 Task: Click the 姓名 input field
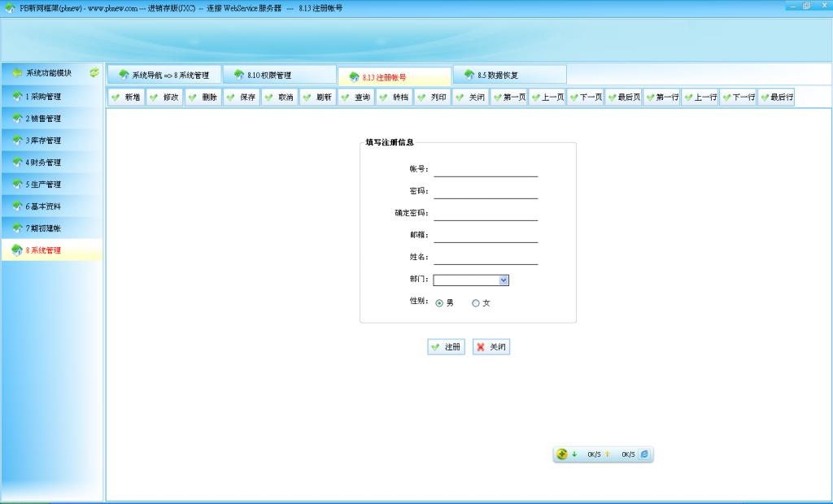pos(486,259)
